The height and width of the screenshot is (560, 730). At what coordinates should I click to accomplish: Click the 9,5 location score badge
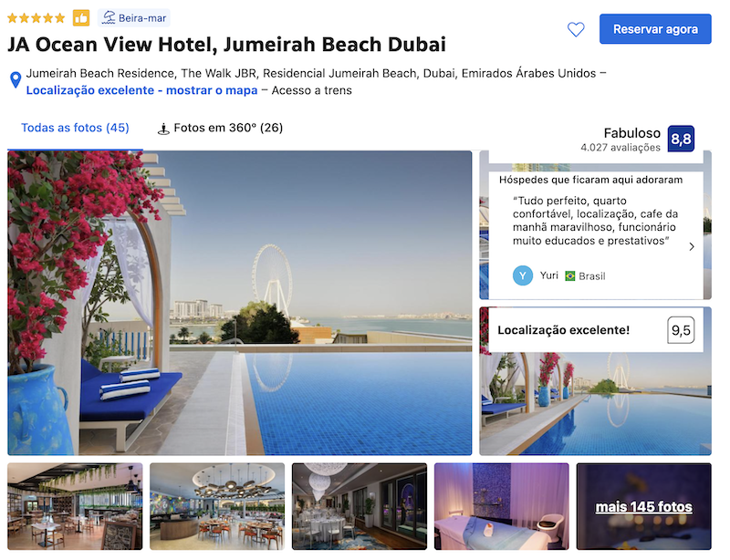point(681,330)
